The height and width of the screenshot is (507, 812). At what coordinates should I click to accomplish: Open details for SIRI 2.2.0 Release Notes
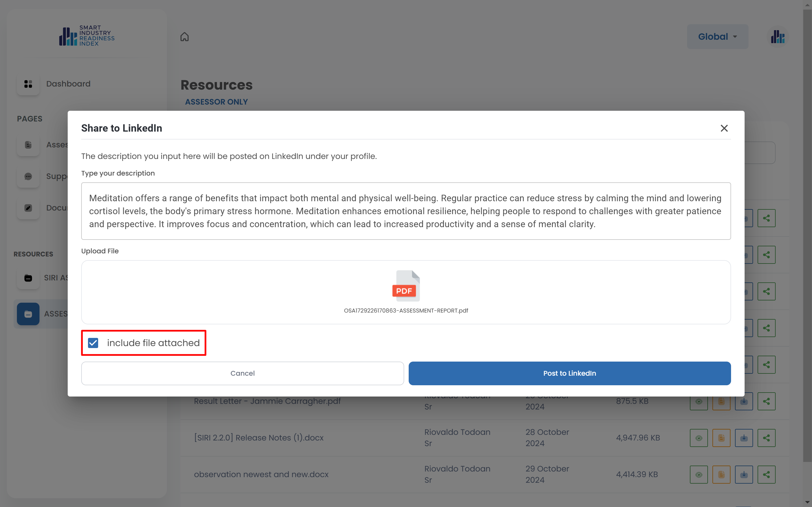pos(721,438)
